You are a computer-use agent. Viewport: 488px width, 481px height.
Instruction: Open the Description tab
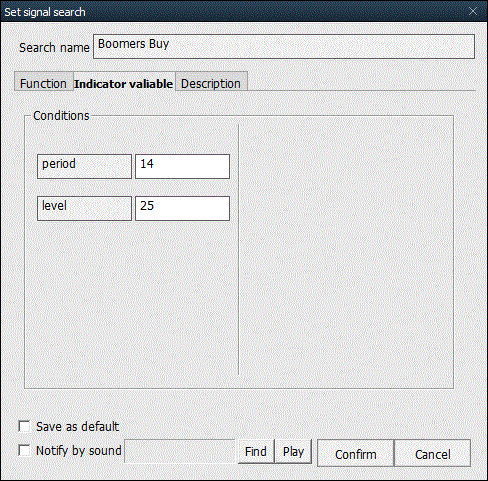(211, 82)
